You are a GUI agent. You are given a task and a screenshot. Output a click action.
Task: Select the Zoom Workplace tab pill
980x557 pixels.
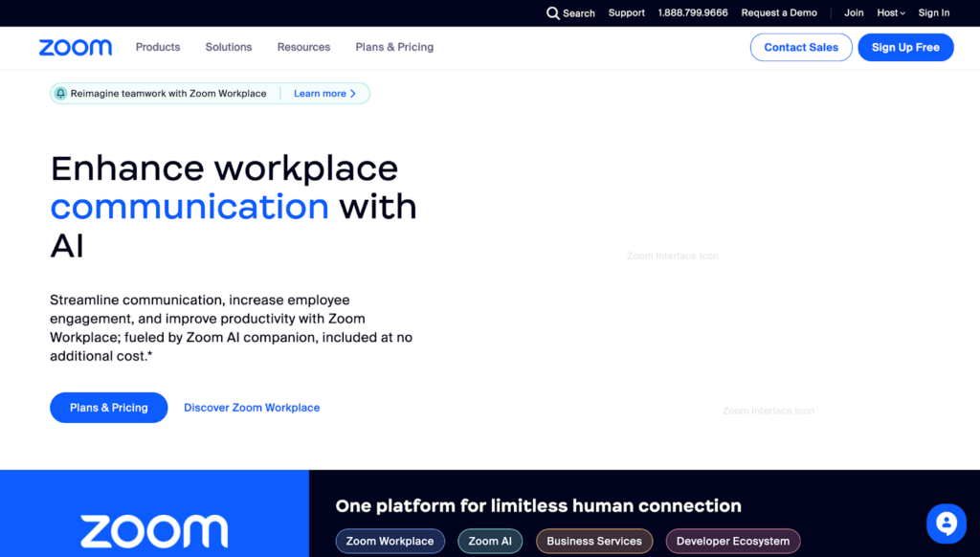click(390, 542)
